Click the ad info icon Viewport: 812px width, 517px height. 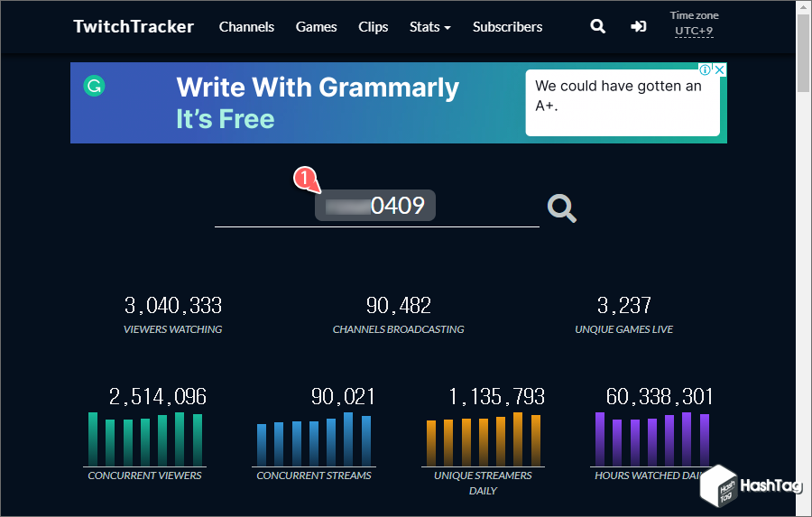coord(705,69)
